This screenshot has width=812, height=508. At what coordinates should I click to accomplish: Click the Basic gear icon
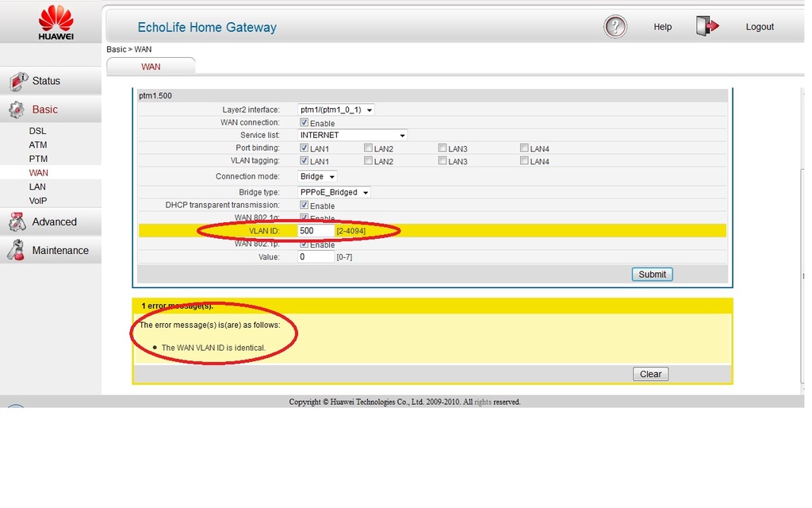(17, 110)
